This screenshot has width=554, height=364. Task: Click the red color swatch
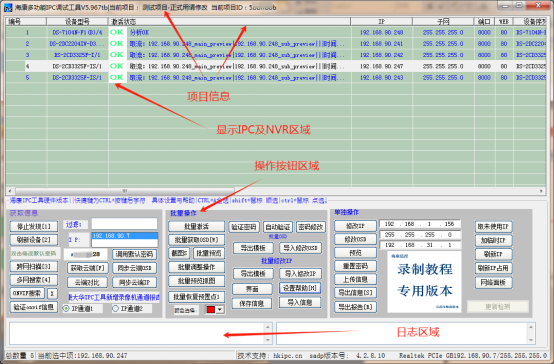[211, 310]
